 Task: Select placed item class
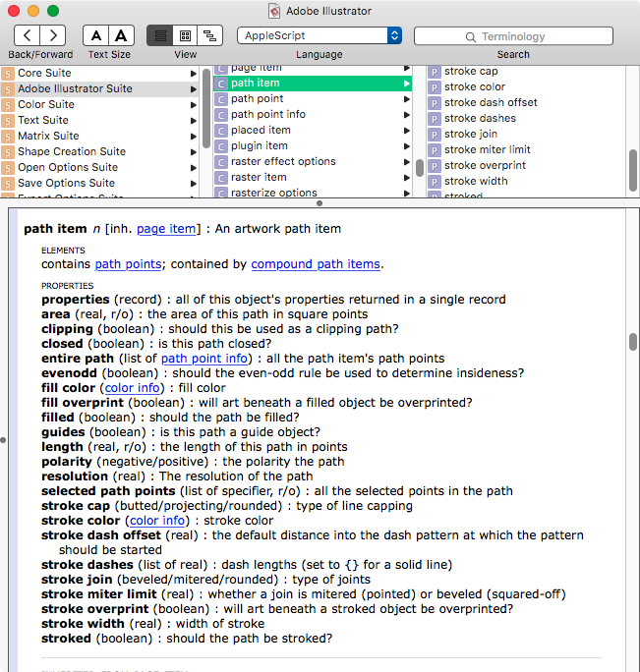point(313,131)
